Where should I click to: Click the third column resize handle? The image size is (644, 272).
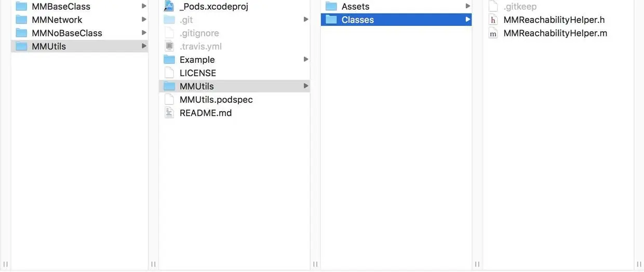477,264
